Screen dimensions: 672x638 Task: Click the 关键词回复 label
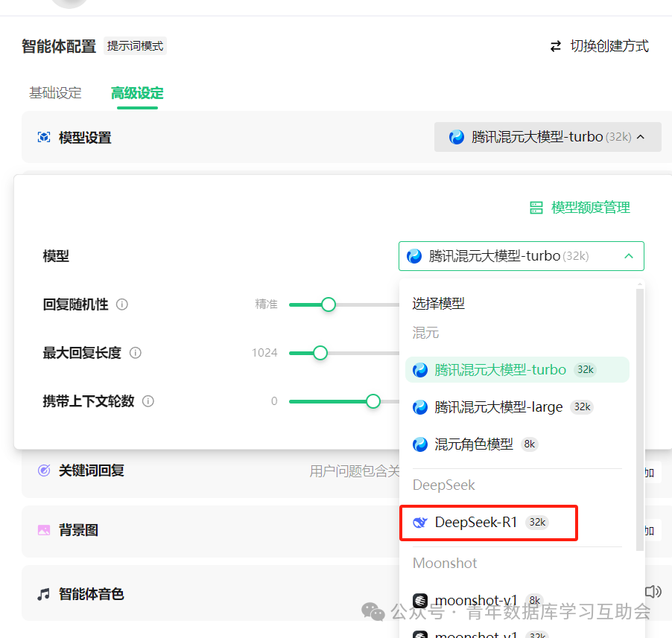[92, 470]
